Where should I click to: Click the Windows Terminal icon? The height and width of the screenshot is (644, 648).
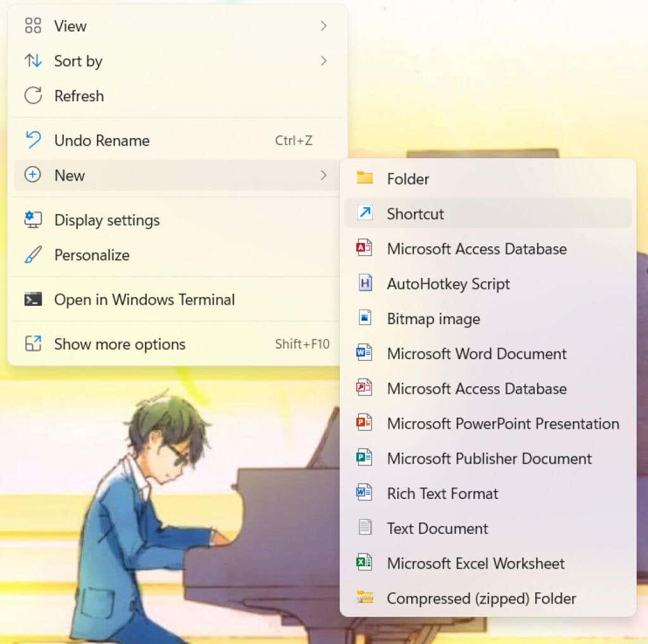pos(33,300)
